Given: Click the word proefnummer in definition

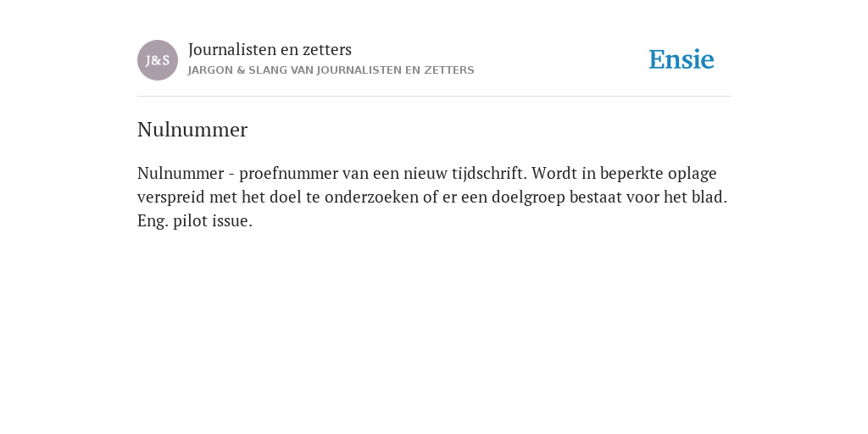Looking at the screenshot, I should pyautogui.click(x=288, y=174).
